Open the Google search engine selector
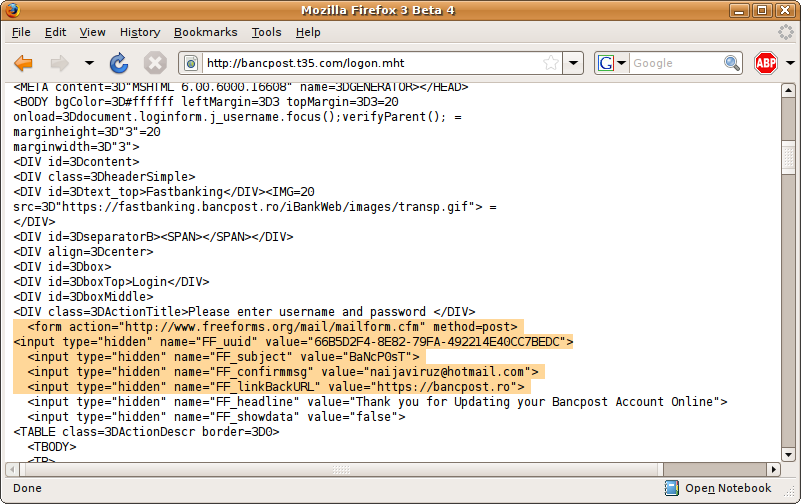The height and width of the screenshot is (504, 801). pos(612,63)
